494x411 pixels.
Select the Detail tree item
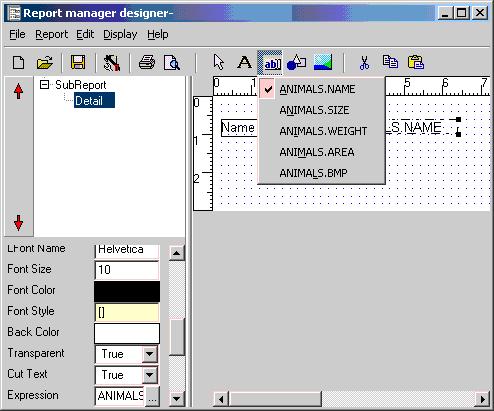click(94, 100)
